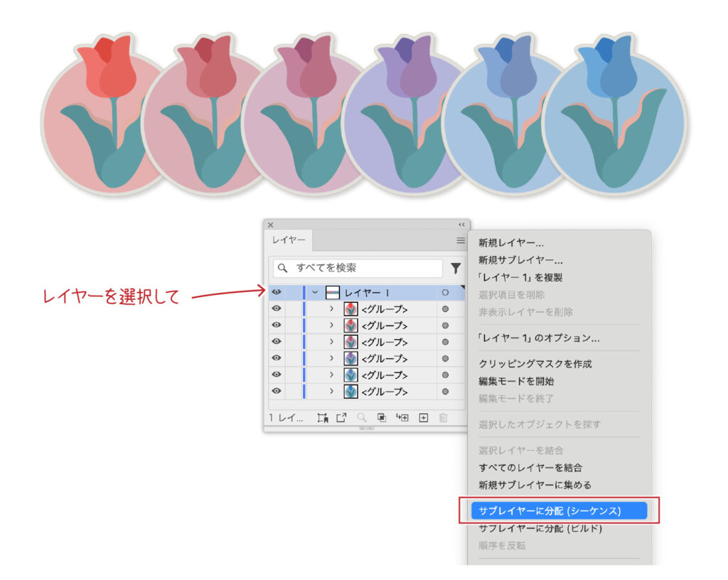
Task: Collapse the panel with double-arrow icon
Action: tap(461, 224)
